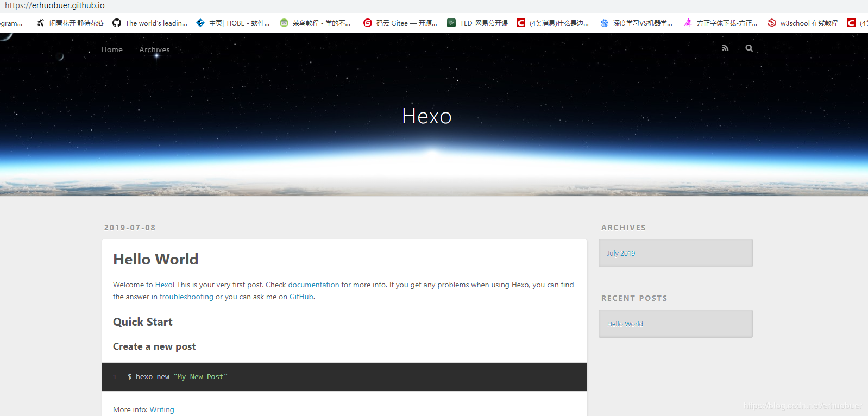Open the 码云 Gitee bookmark label
Viewport: 868px width, 416px height.
407,23
